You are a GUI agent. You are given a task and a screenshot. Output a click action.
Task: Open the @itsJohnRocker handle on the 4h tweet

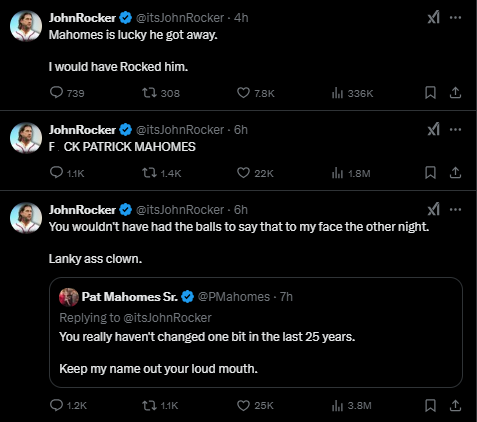tap(180, 18)
